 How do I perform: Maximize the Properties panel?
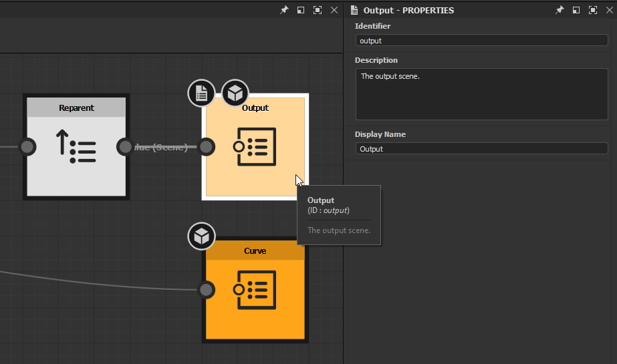pyautogui.click(x=592, y=11)
